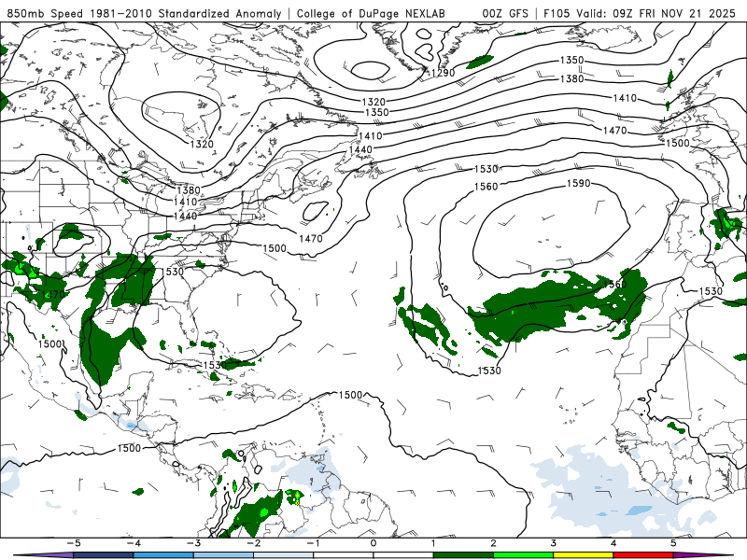Click the 0 colorbar tick label

[x=373, y=543]
